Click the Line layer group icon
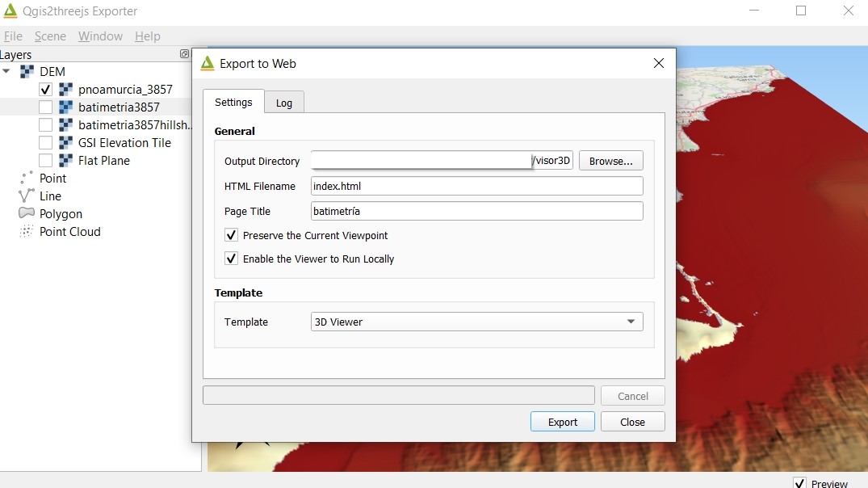This screenshot has width=868, height=488. (x=27, y=196)
